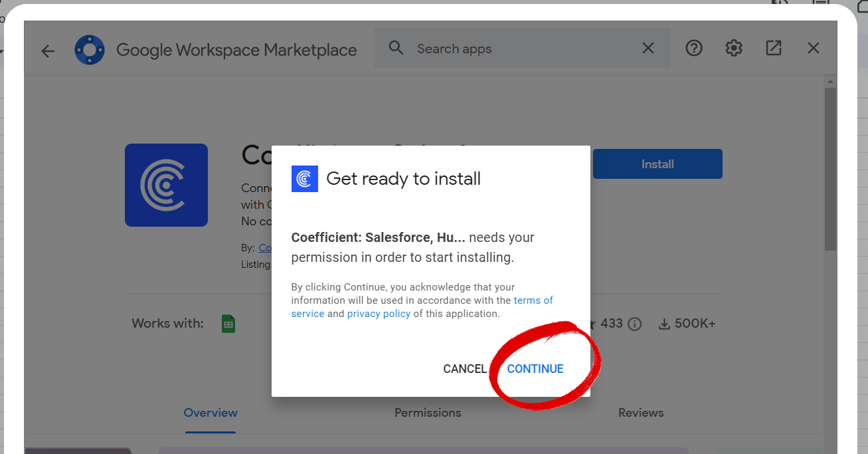The height and width of the screenshot is (454, 868).
Task: Switch to the Permissions tab
Action: pos(428,413)
